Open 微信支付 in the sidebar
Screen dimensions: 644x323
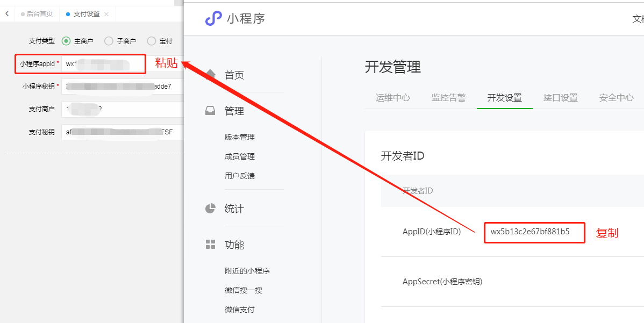tap(240, 310)
